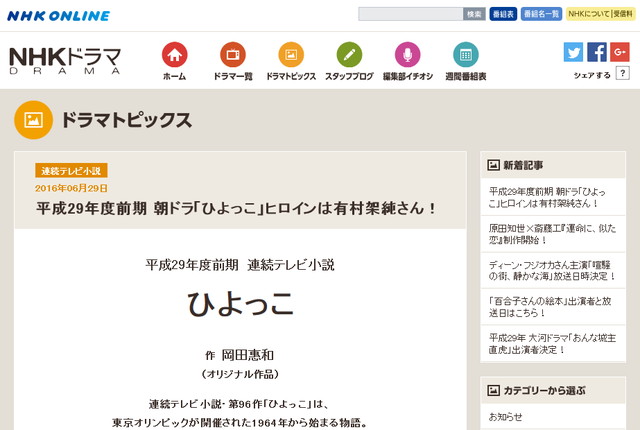Click the red Home (ホーム) icon
Viewport: 640px width, 430px height.
click(174, 54)
